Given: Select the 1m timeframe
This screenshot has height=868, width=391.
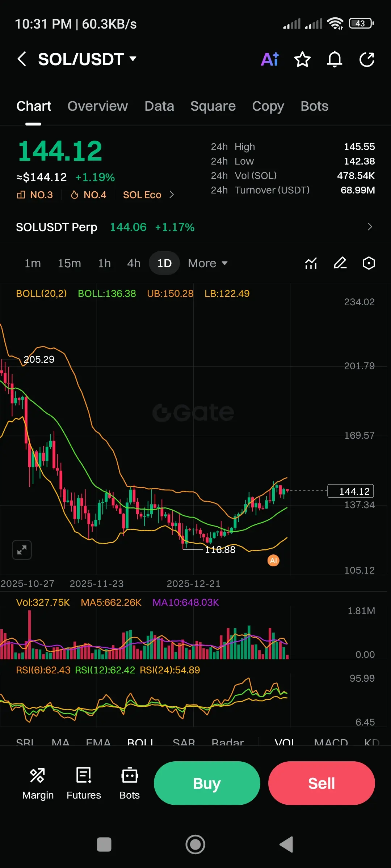Looking at the screenshot, I should tap(33, 263).
